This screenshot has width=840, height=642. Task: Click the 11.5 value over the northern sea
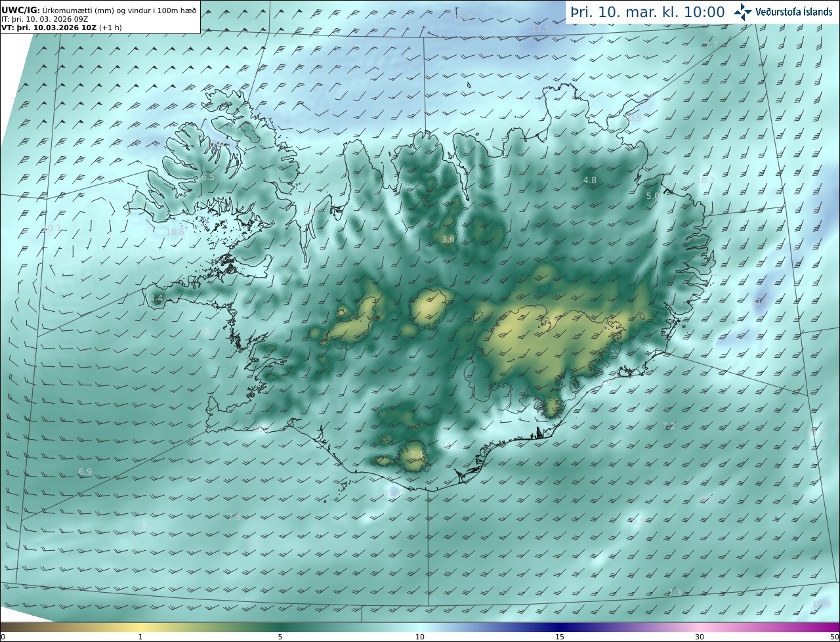point(541,29)
